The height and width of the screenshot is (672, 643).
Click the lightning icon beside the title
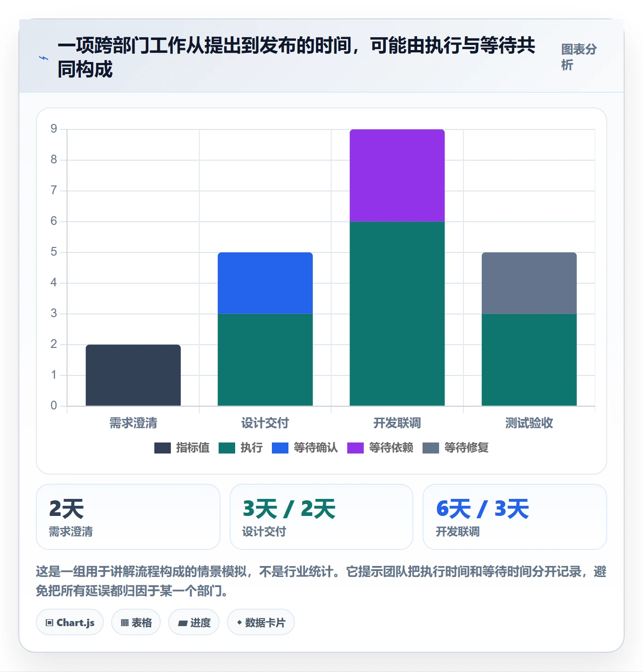point(44,58)
